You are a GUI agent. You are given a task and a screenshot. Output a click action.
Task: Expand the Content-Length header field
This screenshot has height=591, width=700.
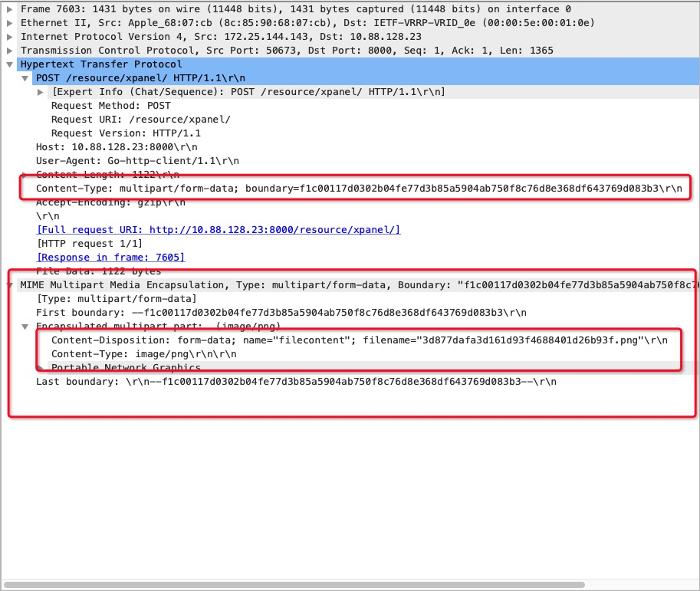click(x=25, y=175)
